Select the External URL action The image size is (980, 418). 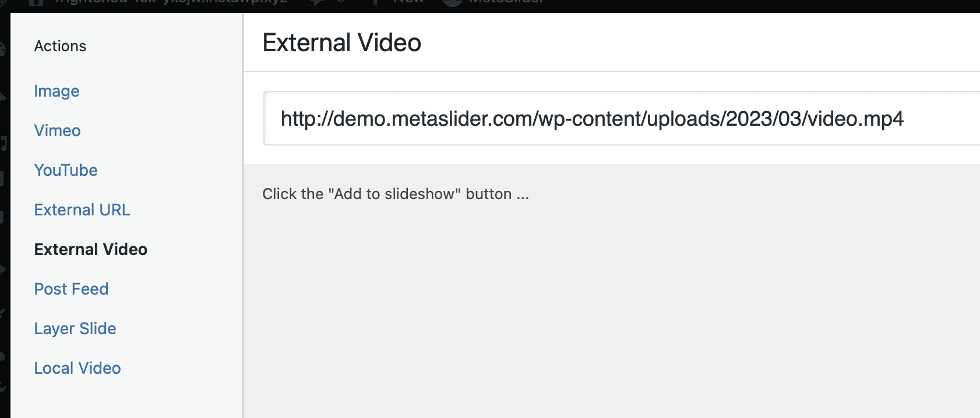pos(82,210)
